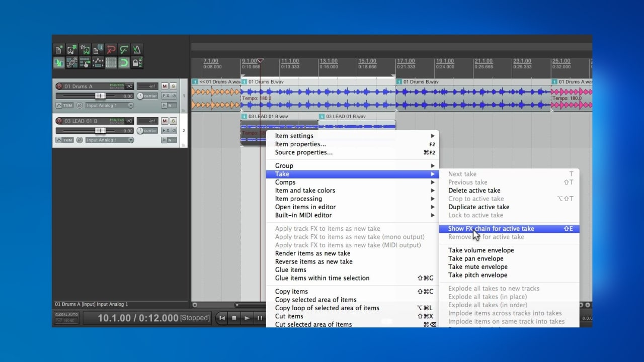
Task: Click the Open project toolbar icon
Action: tap(72, 49)
